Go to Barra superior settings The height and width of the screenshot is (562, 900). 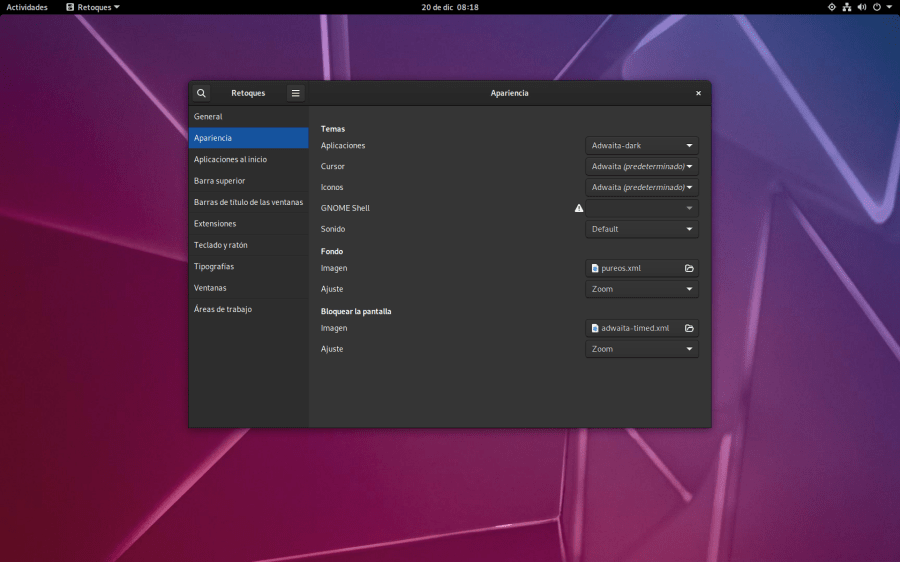point(220,181)
